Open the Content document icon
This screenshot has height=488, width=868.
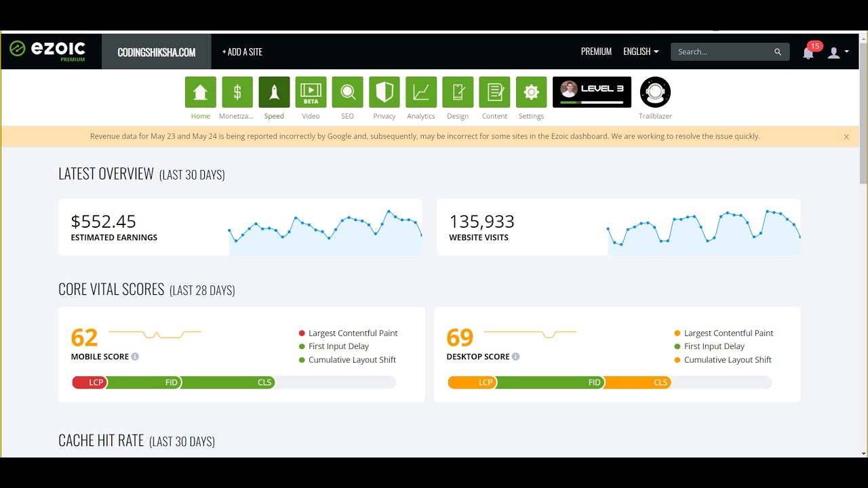pos(494,92)
